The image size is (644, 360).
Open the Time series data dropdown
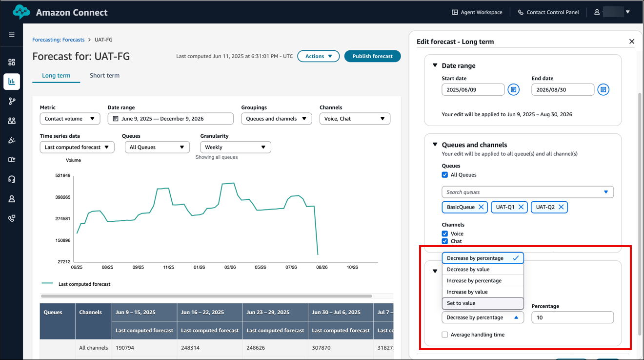[77, 147]
